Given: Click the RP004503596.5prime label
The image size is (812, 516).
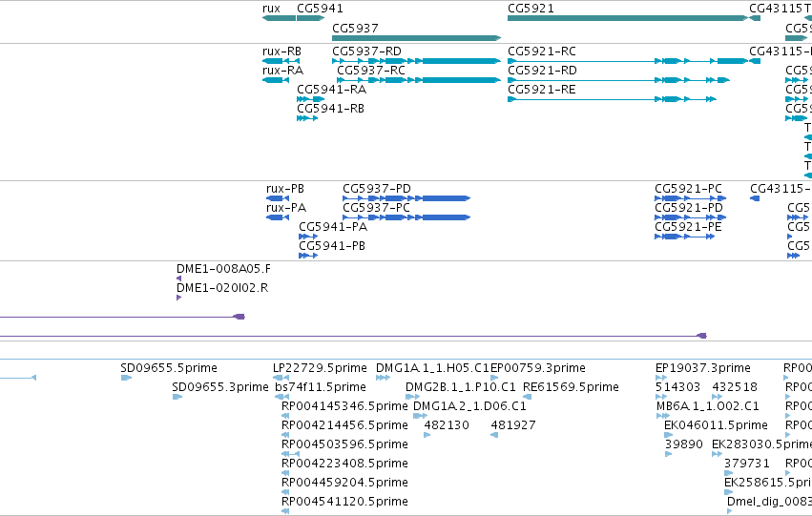Looking at the screenshot, I should tap(344, 444).
